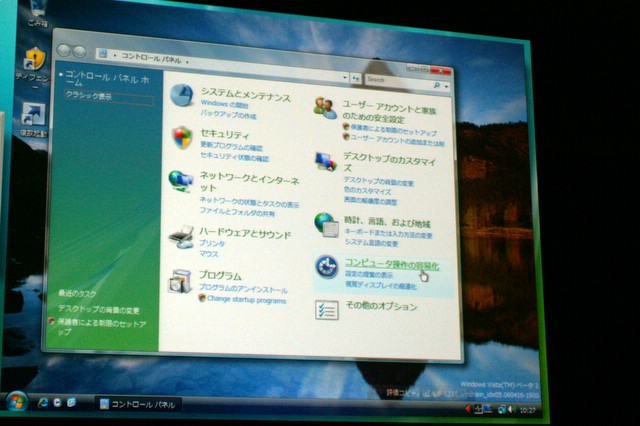Screen dimensions: 640x426
Task: Click the デスクトップのカスタマイズ monitor icon
Action: [326, 162]
